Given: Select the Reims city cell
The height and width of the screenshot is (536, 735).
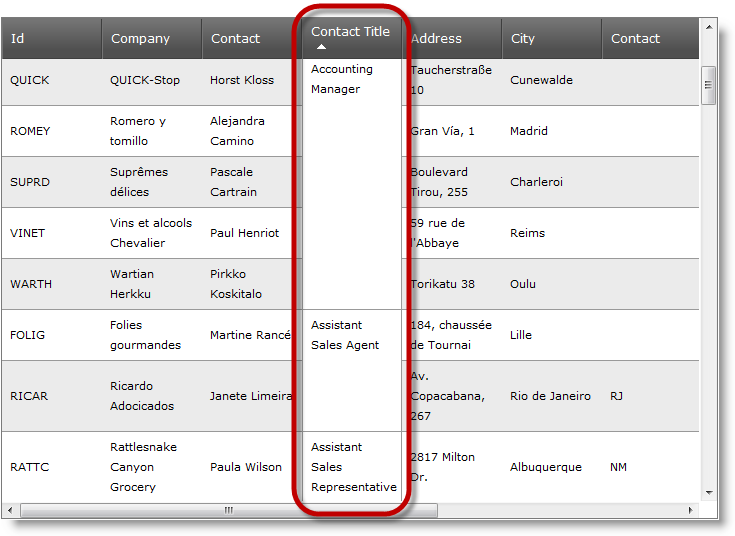Looking at the screenshot, I should click(552, 233).
